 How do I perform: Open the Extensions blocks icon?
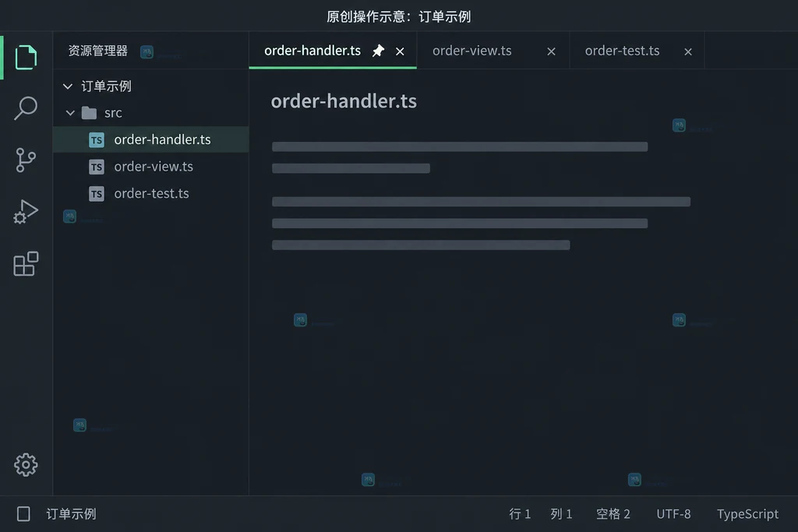click(26, 263)
